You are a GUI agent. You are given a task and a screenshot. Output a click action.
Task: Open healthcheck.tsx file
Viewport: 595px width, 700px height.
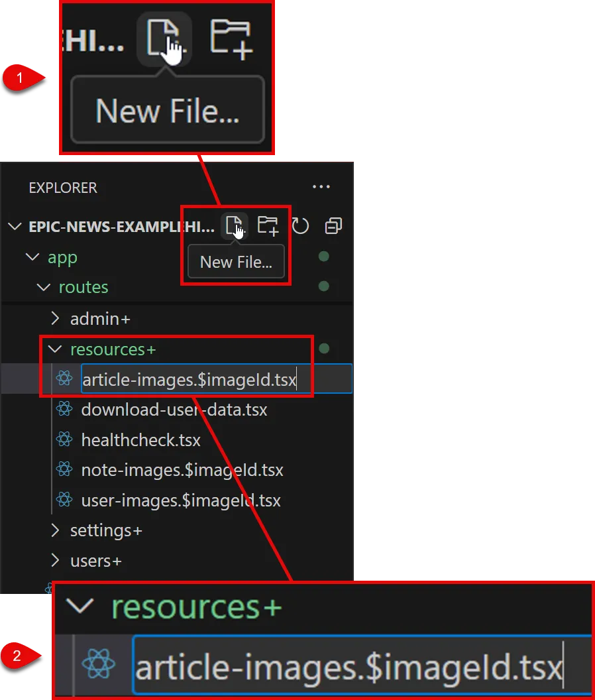coord(140,439)
